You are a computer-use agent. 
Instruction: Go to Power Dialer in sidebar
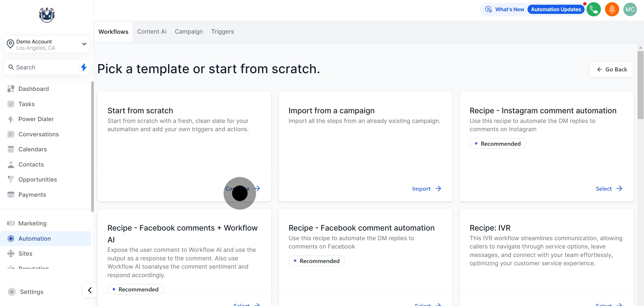[36, 119]
